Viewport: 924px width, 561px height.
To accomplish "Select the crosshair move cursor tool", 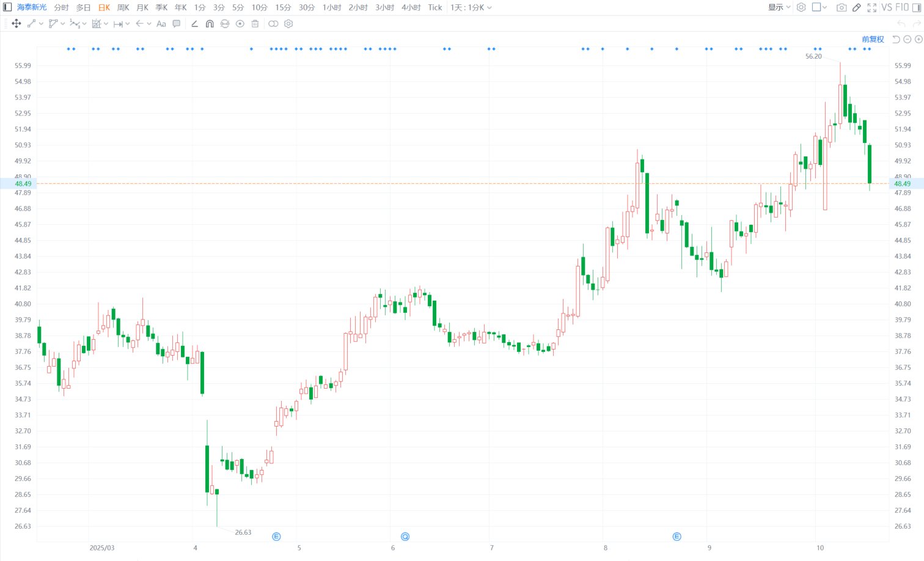I will (x=16, y=24).
